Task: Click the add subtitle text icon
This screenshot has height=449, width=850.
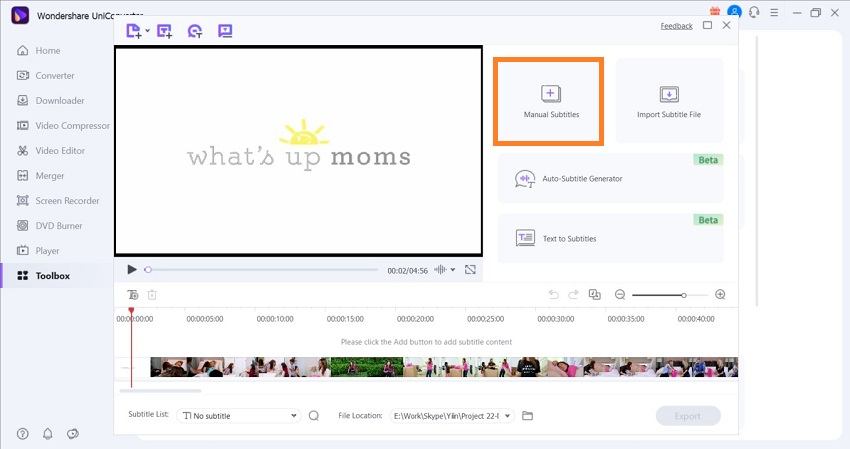Action: [x=133, y=294]
